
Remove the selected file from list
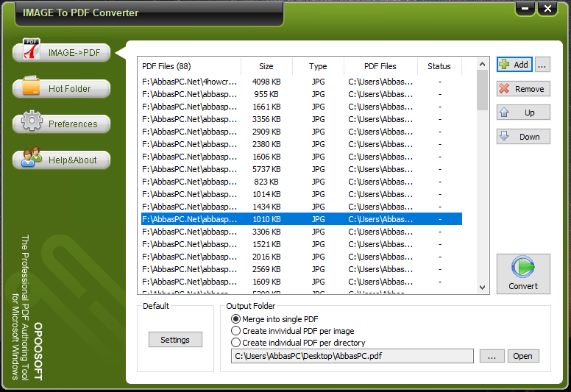tap(523, 89)
